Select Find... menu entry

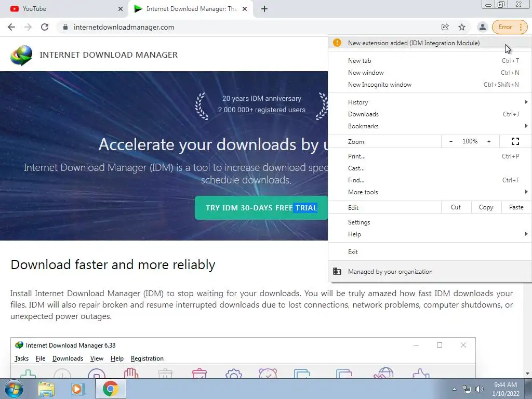click(x=430, y=180)
